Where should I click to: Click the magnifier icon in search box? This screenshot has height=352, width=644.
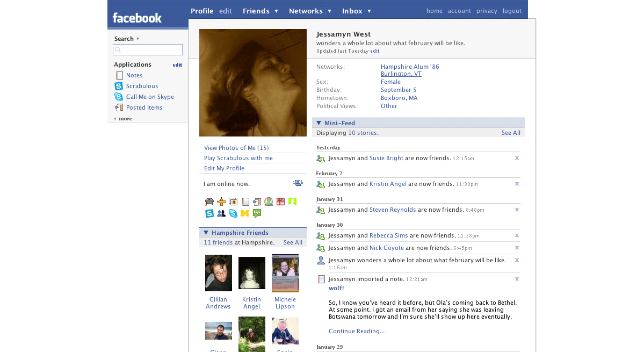(118, 49)
